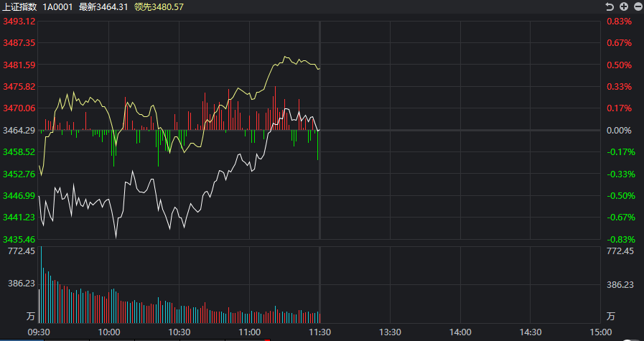This screenshot has width=644, height=341.
Task: Zoom in with the plus icon
Action: coord(624,6)
